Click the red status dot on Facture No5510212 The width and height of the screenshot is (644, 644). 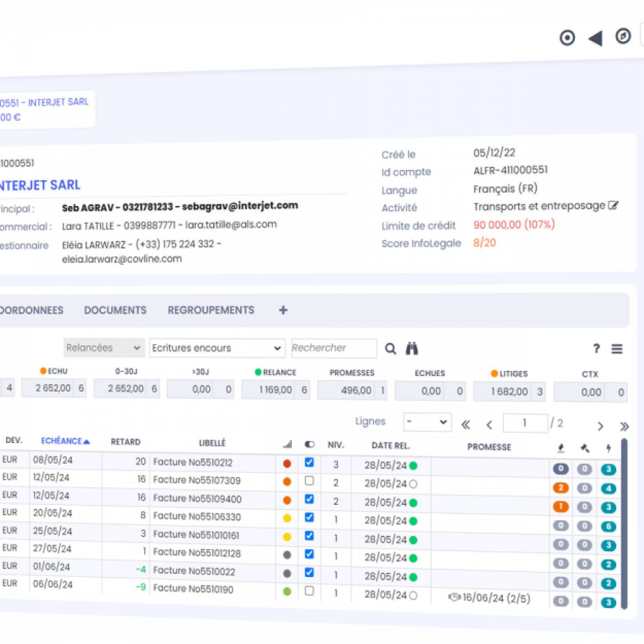tap(287, 464)
